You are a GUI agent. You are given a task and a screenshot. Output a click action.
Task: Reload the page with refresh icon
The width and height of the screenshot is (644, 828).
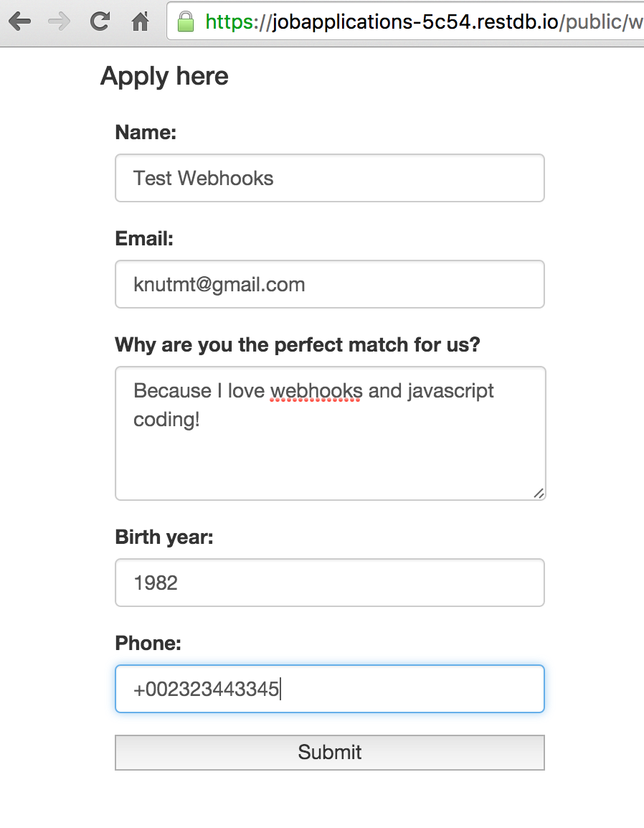point(100,22)
